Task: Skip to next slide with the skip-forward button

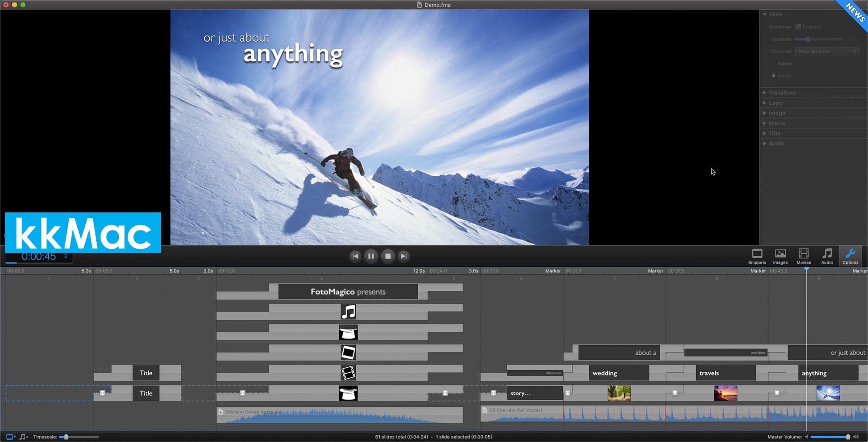Action: click(404, 256)
